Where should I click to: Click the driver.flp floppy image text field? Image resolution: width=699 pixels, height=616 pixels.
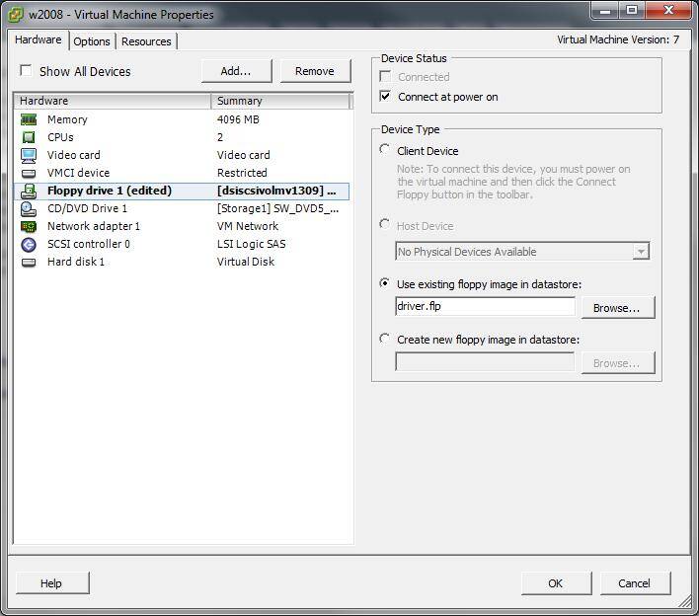484,307
